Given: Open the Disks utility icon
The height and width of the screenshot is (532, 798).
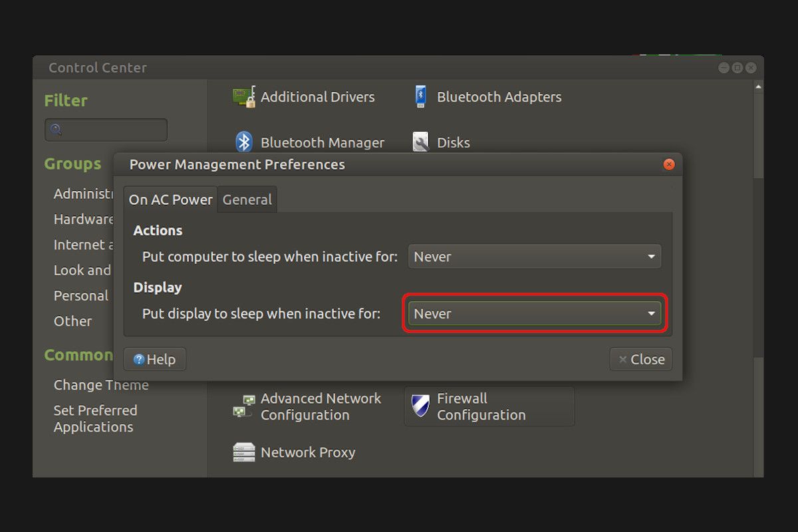Looking at the screenshot, I should coord(420,142).
